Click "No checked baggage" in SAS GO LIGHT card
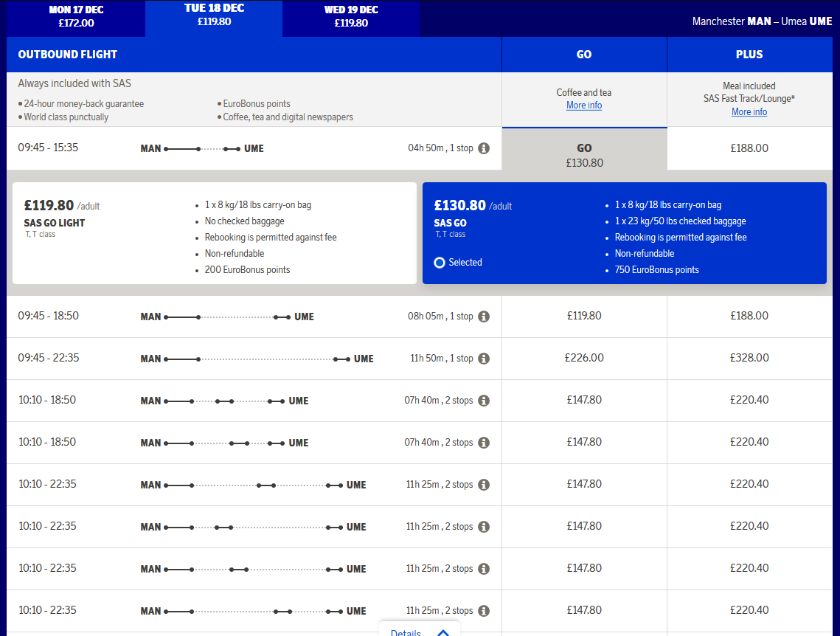The width and height of the screenshot is (840, 636). 244,221
